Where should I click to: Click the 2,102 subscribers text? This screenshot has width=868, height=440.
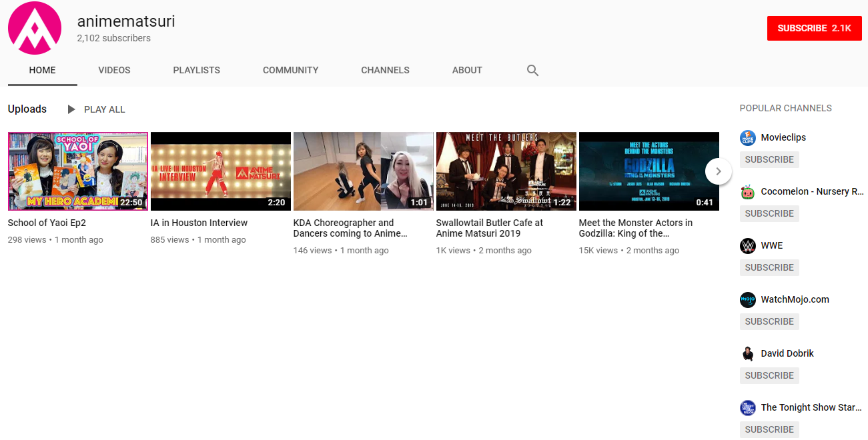click(114, 39)
